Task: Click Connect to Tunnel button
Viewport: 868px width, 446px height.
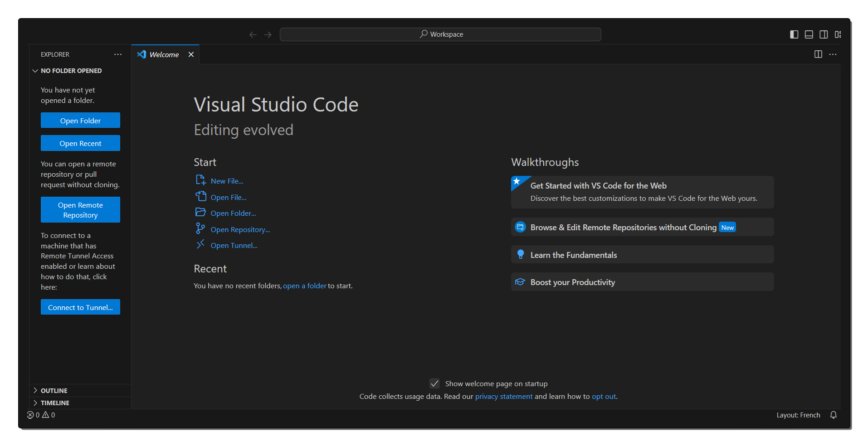Action: tap(80, 307)
